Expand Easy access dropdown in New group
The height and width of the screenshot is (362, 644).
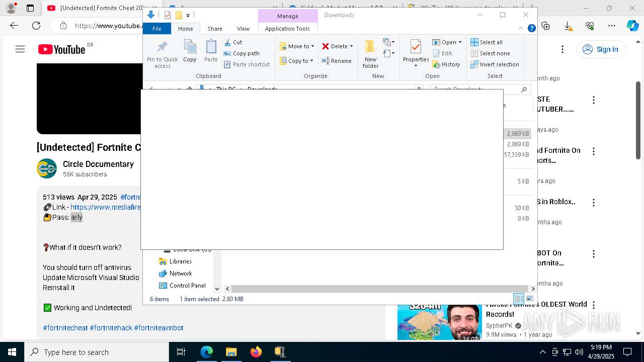pos(389,53)
